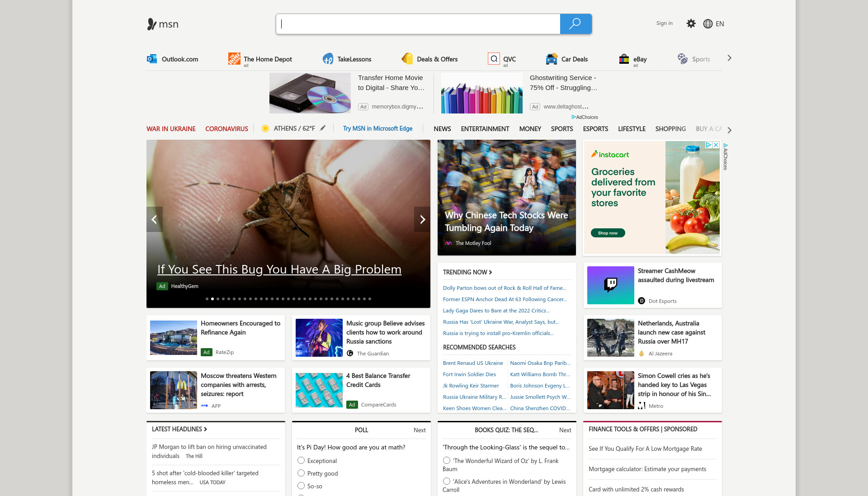Open WAR IN UKRAINE link
This screenshot has width=868, height=496.
171,129
